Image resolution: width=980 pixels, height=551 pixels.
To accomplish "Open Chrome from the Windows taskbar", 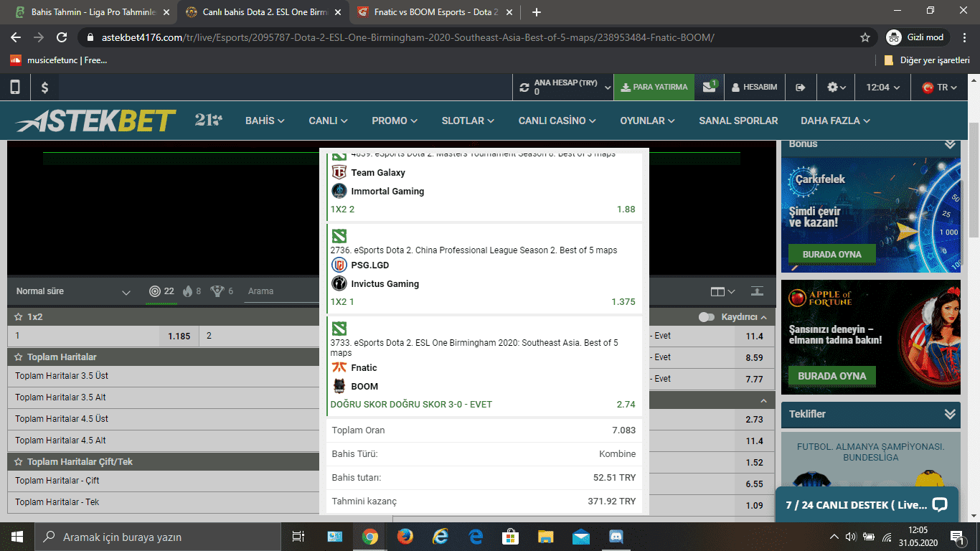I will (370, 537).
